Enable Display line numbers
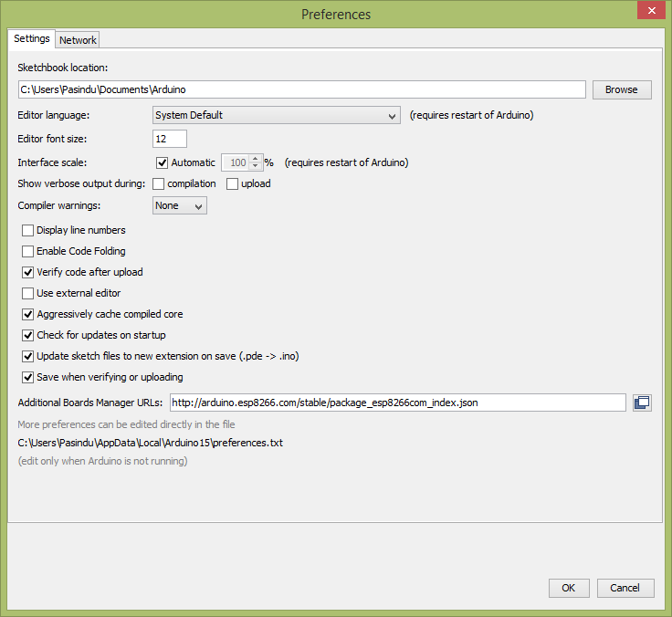 coord(28,231)
